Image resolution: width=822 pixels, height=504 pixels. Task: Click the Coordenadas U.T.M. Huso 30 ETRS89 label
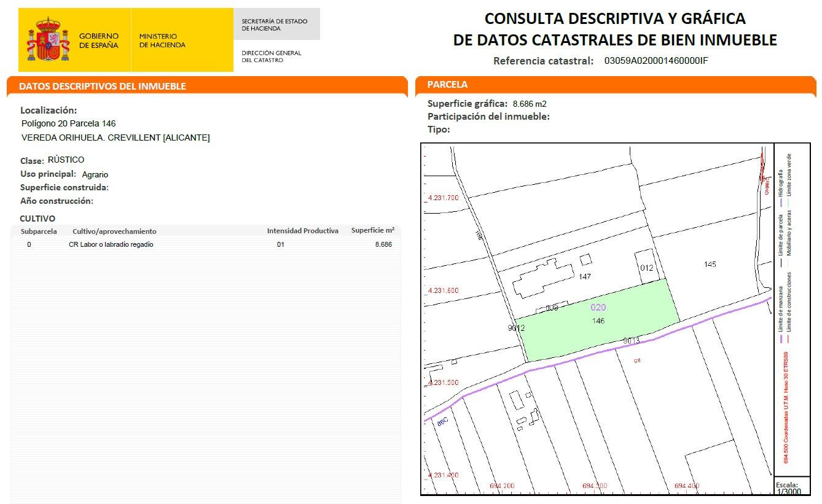point(786,408)
